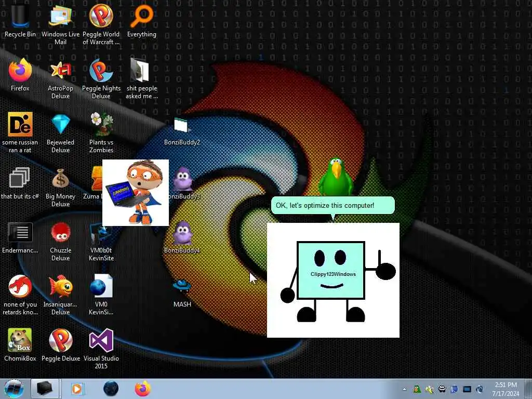Open the 'shit people asked me' folder
The image size is (532, 399).
click(x=142, y=79)
